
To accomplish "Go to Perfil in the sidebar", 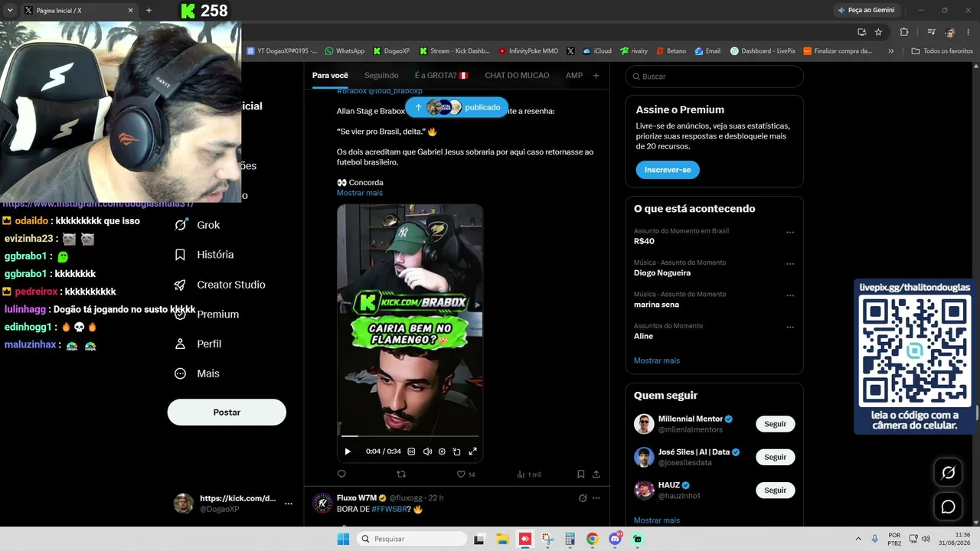I will 198,344.
